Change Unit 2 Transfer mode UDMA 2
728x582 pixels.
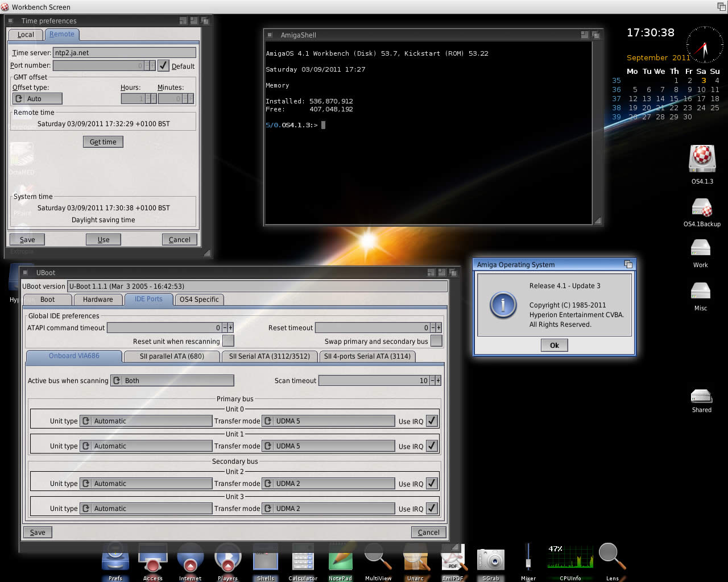pos(328,484)
